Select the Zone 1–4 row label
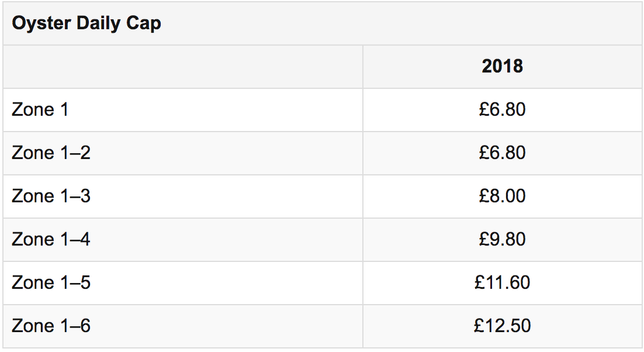The height and width of the screenshot is (352, 644). point(51,240)
